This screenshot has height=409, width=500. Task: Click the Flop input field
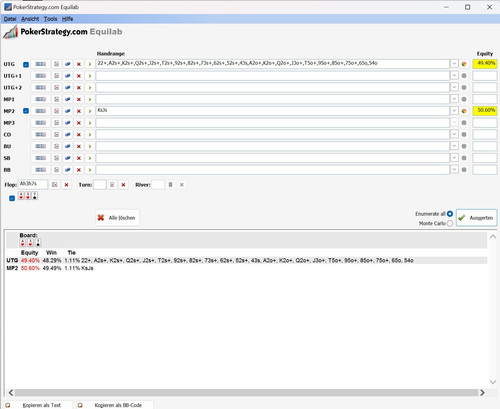coord(33,184)
